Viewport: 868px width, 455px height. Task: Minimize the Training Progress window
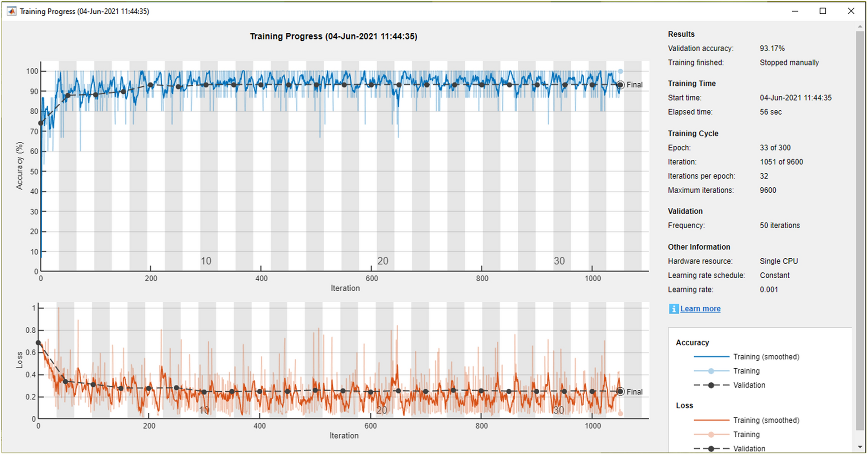[x=795, y=11]
